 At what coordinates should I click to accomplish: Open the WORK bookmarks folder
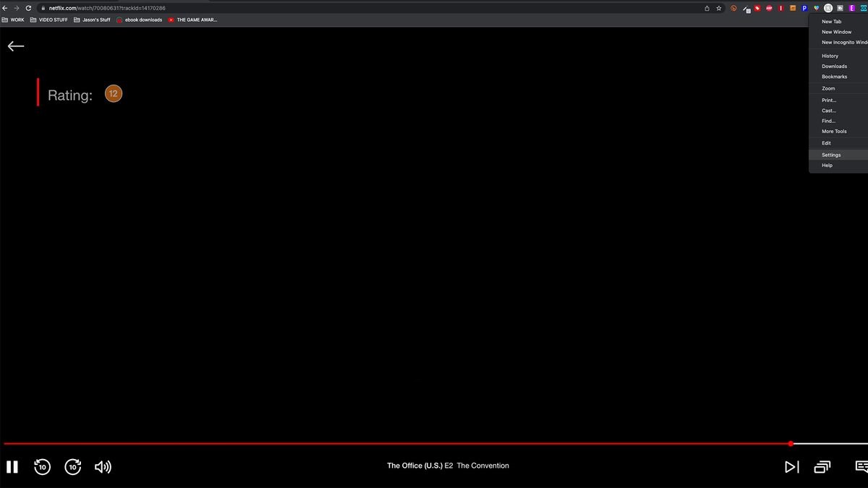pos(13,20)
